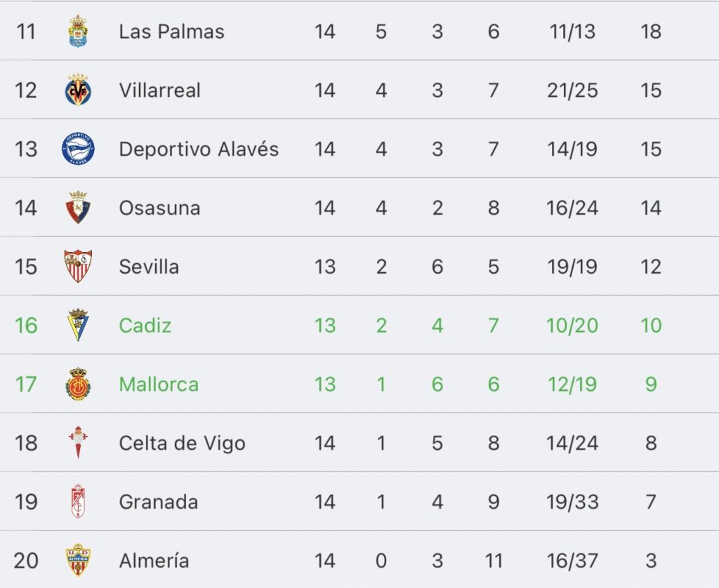Tap the Osasuna club crest
The height and width of the screenshot is (588, 719).
pos(78,207)
